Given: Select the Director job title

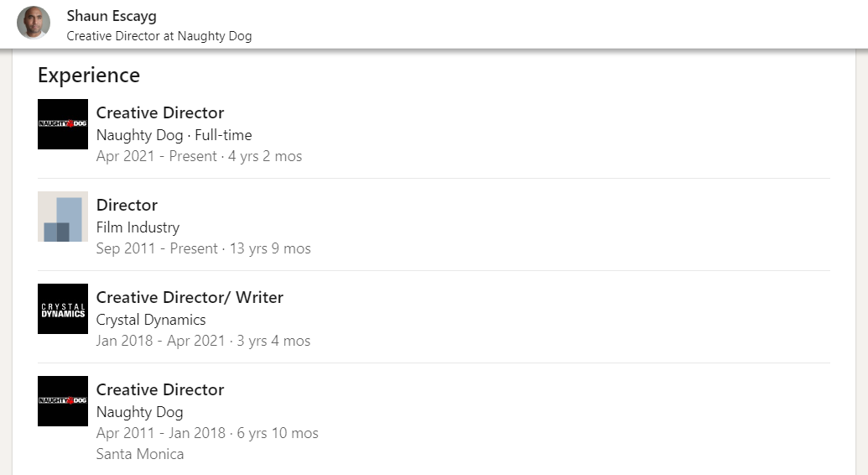Looking at the screenshot, I should tap(127, 205).
